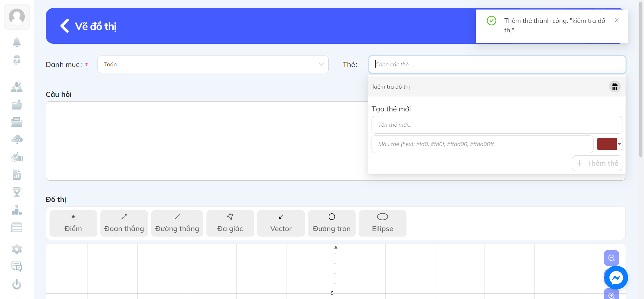The height and width of the screenshot is (299, 644).
Task: Open the leaderboard podium icon
Action: tap(17, 209)
